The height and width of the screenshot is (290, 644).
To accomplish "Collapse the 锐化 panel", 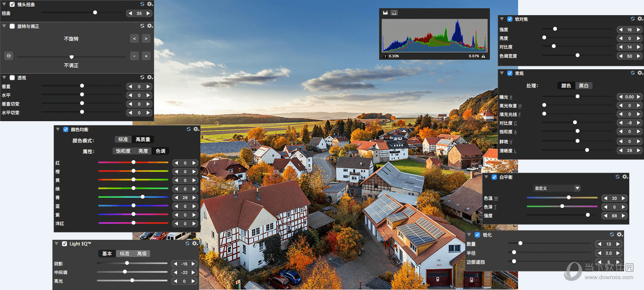I will (x=469, y=235).
